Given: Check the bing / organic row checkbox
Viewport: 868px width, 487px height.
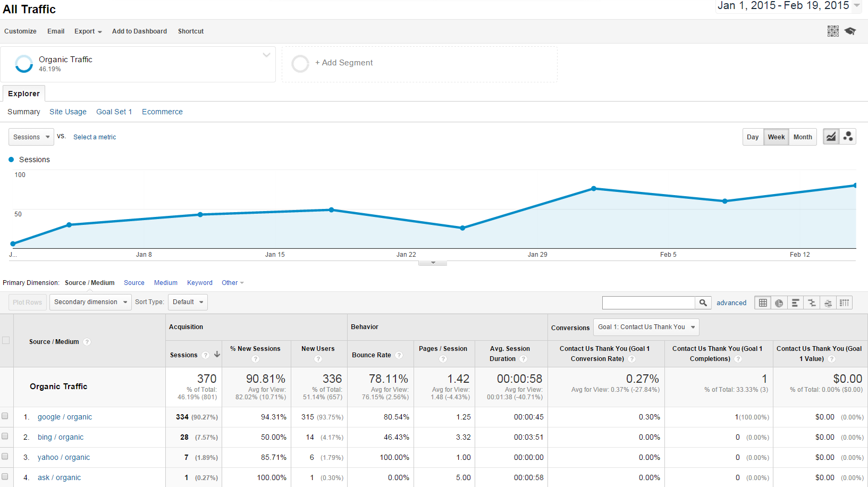Looking at the screenshot, I should tap(5, 436).
